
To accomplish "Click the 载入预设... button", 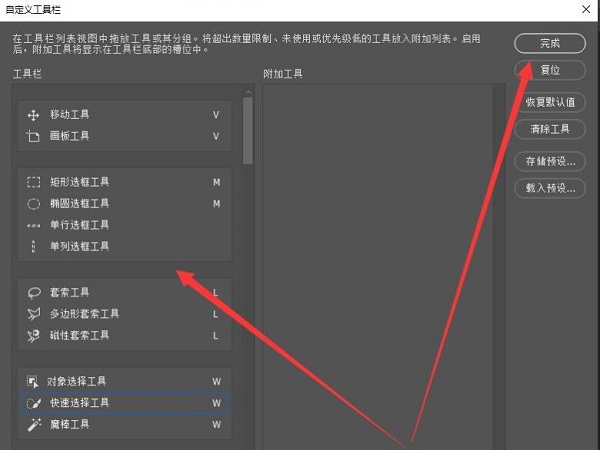I will [550, 188].
